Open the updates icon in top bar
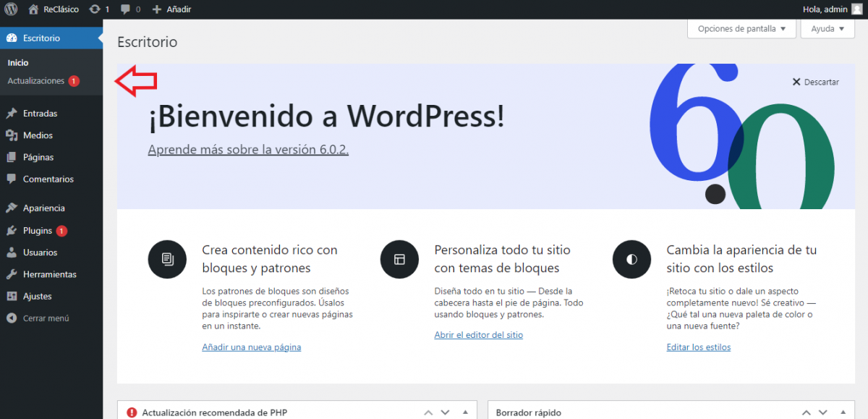Image resolution: width=868 pixels, height=419 pixels. (x=95, y=9)
